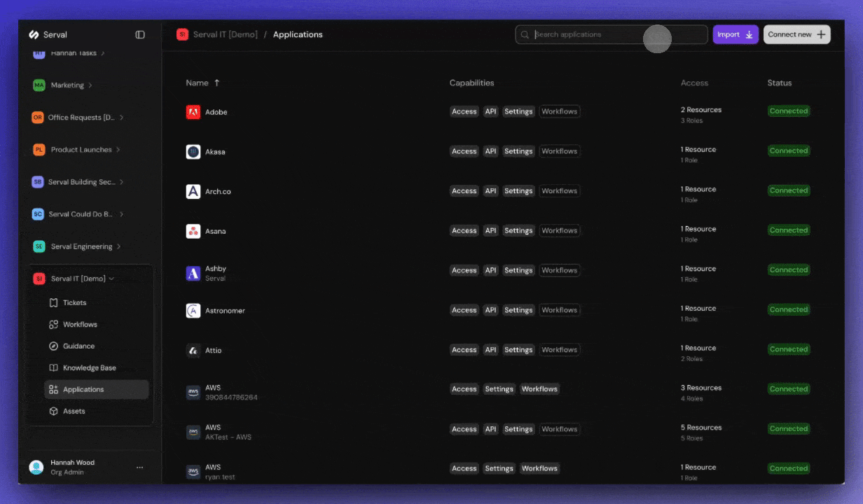863x504 pixels.
Task: Click the Asana application icon
Action: click(x=193, y=230)
